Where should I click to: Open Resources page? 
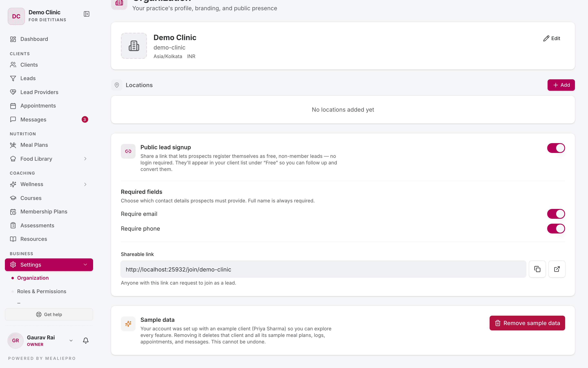(x=49, y=239)
